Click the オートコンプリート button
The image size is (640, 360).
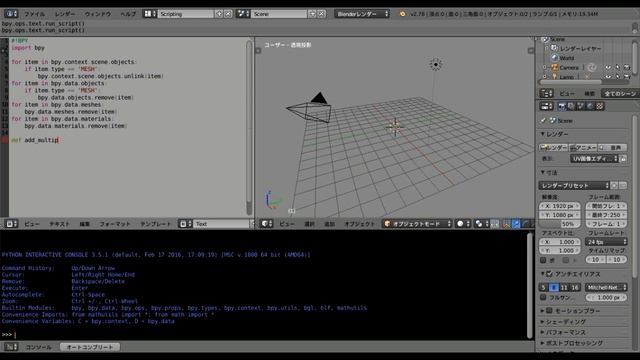point(90,347)
